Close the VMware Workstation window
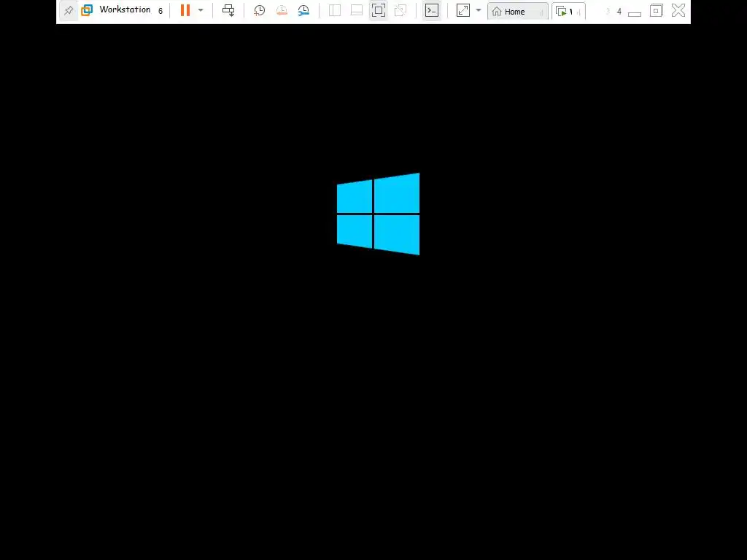The width and height of the screenshot is (747, 560). 678,10
